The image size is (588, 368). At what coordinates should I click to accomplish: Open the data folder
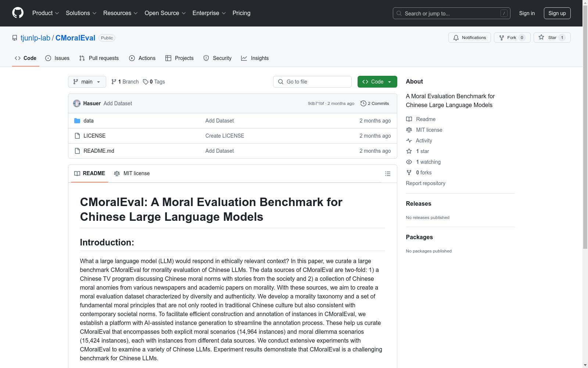coord(89,121)
